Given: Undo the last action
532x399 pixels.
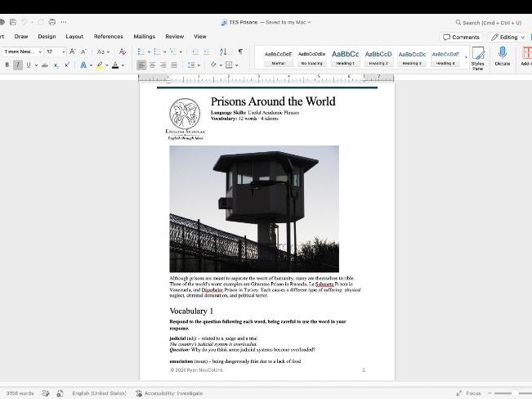Looking at the screenshot, I should [24, 22].
